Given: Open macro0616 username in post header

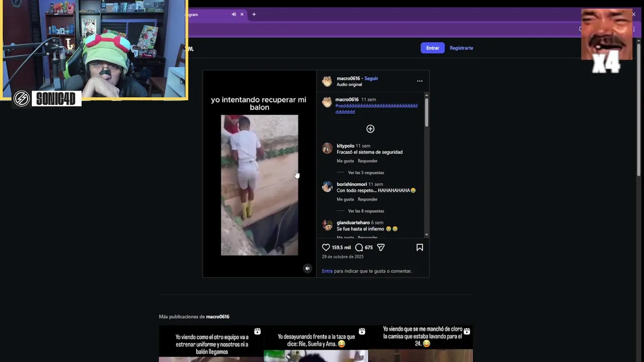Looking at the screenshot, I should pos(348,78).
